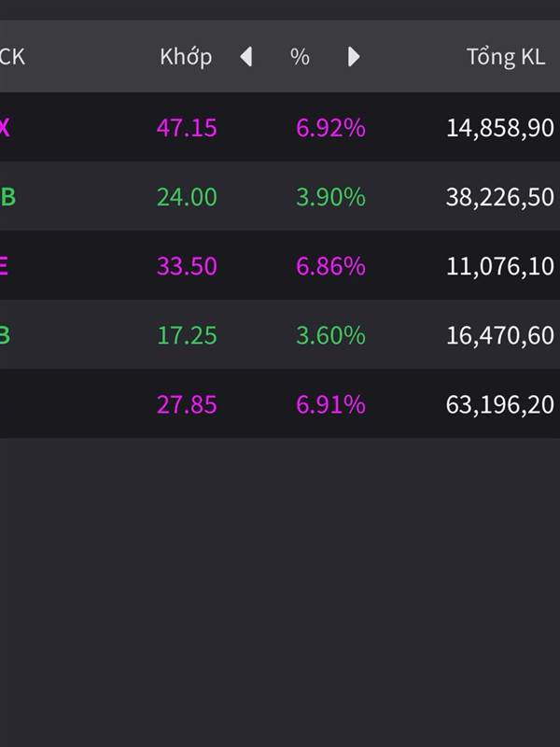Click the 6.92% change value

[x=330, y=128]
